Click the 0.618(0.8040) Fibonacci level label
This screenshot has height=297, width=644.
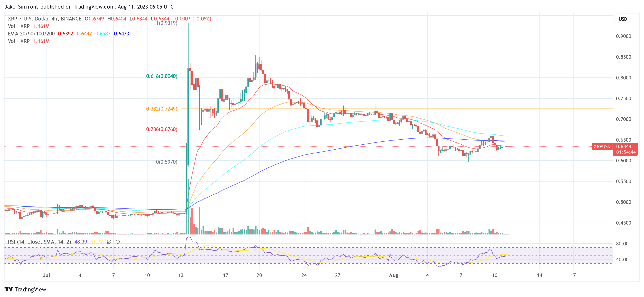point(162,76)
